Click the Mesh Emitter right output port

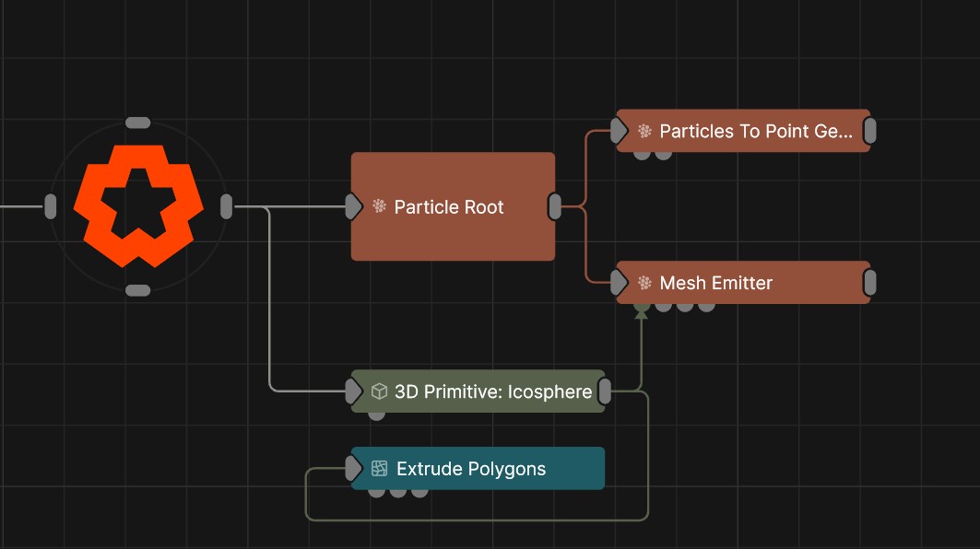point(869,283)
